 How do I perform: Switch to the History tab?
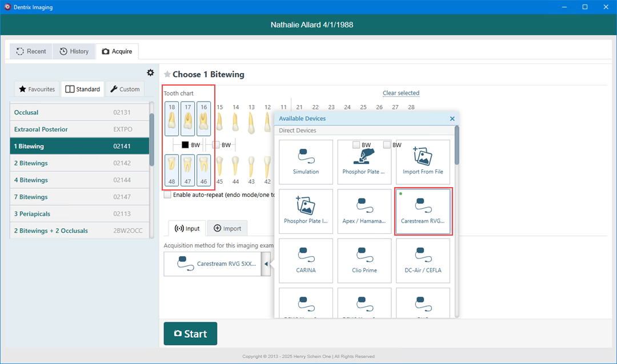click(74, 51)
